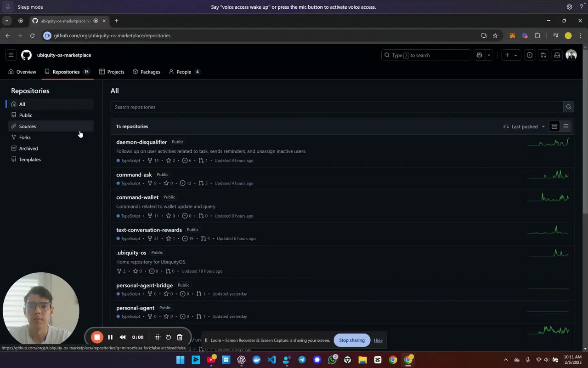Image resolution: width=588 pixels, height=368 pixels.
Task: Open the command-wallet repository
Action: click(137, 197)
